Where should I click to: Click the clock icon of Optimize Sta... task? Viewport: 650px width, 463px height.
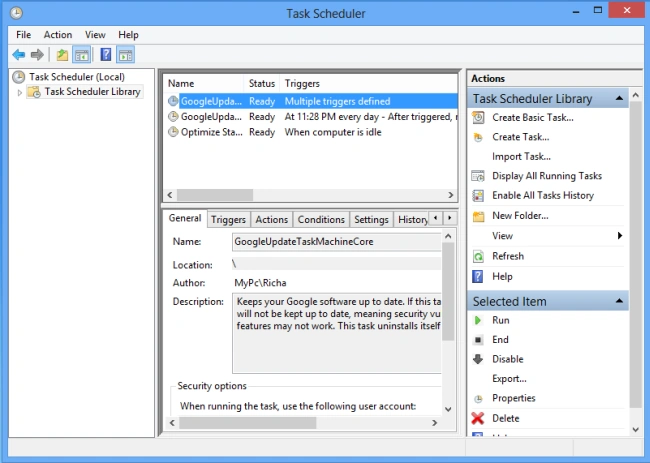point(173,132)
